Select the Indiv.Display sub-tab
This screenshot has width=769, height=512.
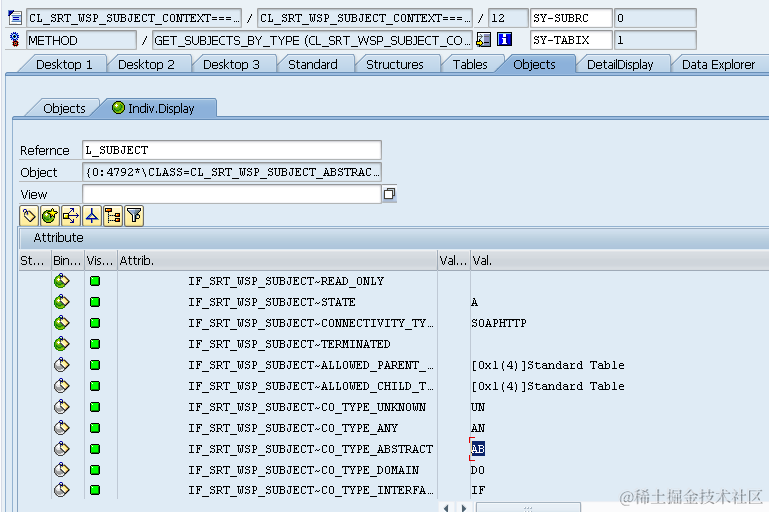click(x=156, y=108)
